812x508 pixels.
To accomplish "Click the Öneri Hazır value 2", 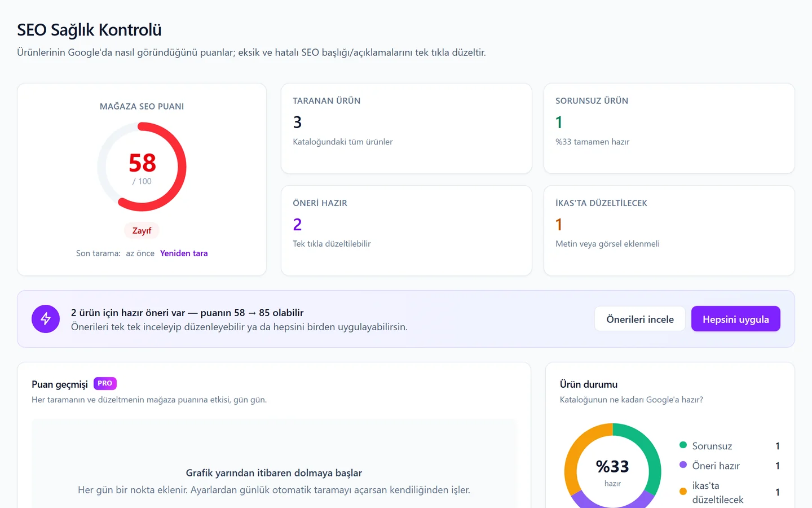I will coord(297,225).
